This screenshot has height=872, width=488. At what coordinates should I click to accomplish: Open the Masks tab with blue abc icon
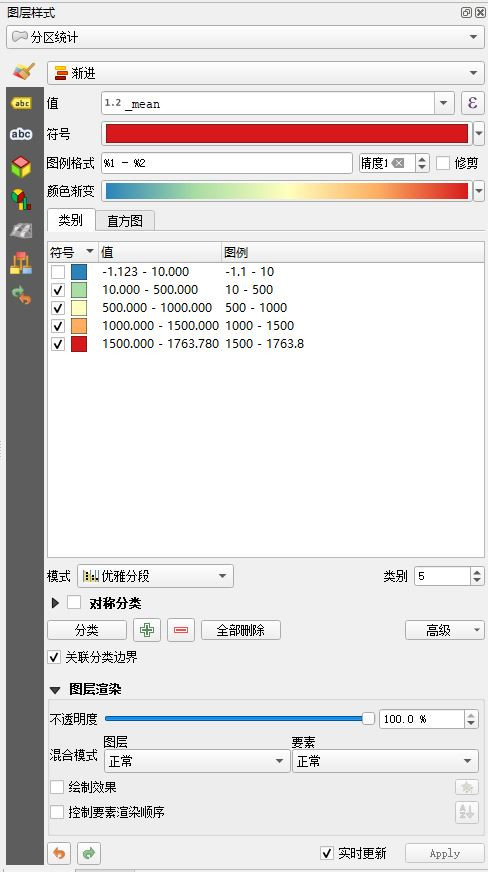[21, 134]
